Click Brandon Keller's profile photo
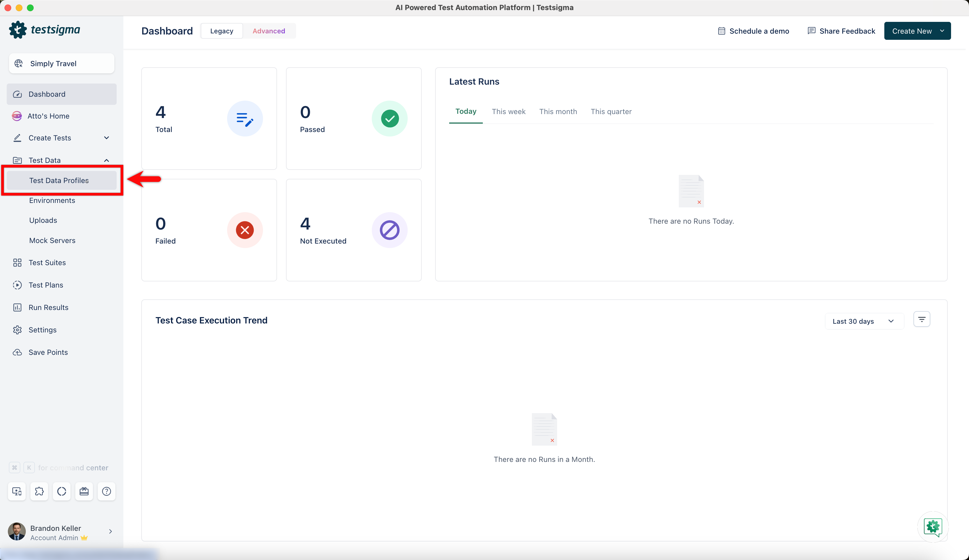 pos(17,532)
